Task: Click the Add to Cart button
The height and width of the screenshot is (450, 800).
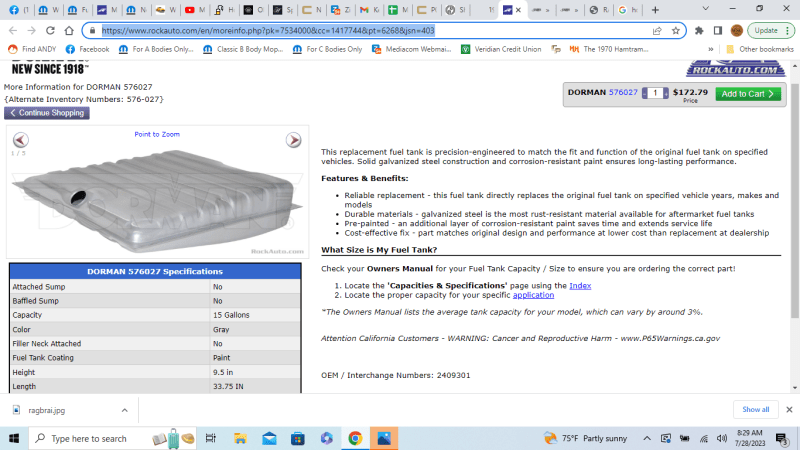Action: (x=748, y=93)
